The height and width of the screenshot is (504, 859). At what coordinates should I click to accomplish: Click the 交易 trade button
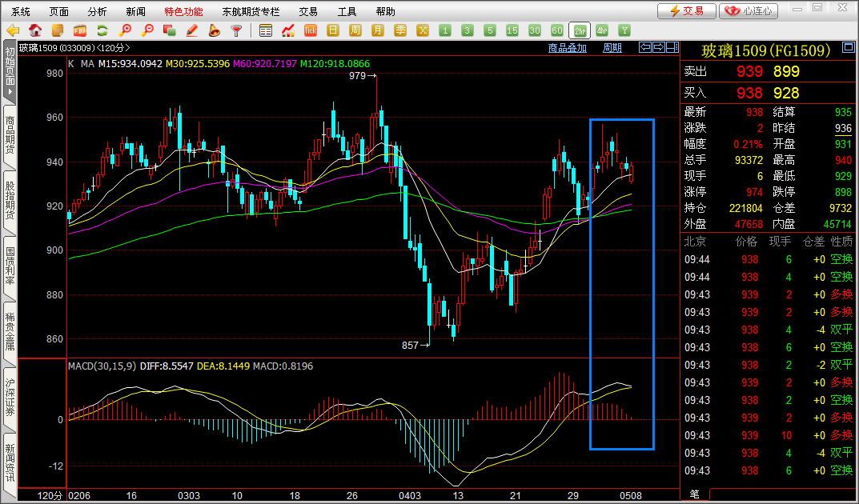686,11
